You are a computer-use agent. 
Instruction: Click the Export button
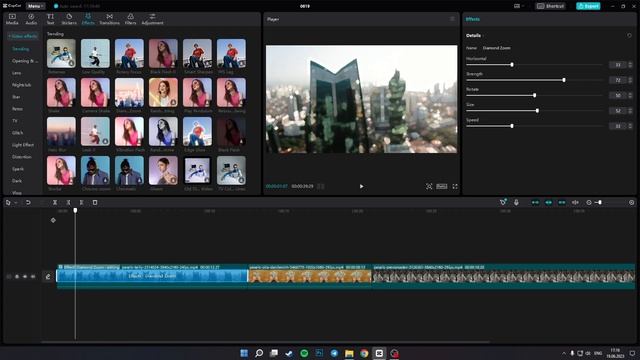tap(588, 6)
